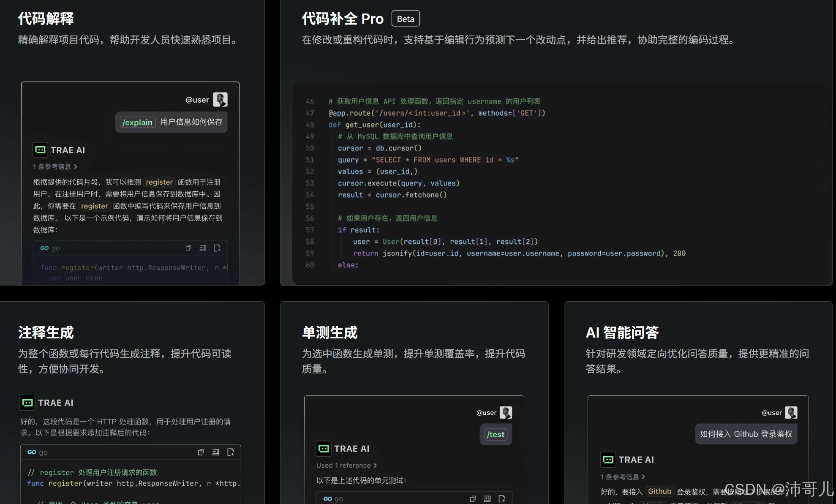Copy the go code in the 注释生成 card
This screenshot has height=504, width=836.
click(x=201, y=452)
